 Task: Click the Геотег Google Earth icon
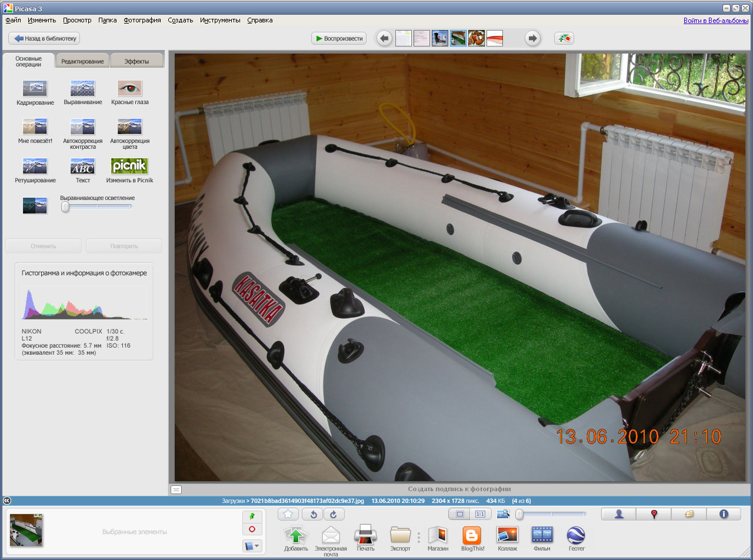(576, 536)
